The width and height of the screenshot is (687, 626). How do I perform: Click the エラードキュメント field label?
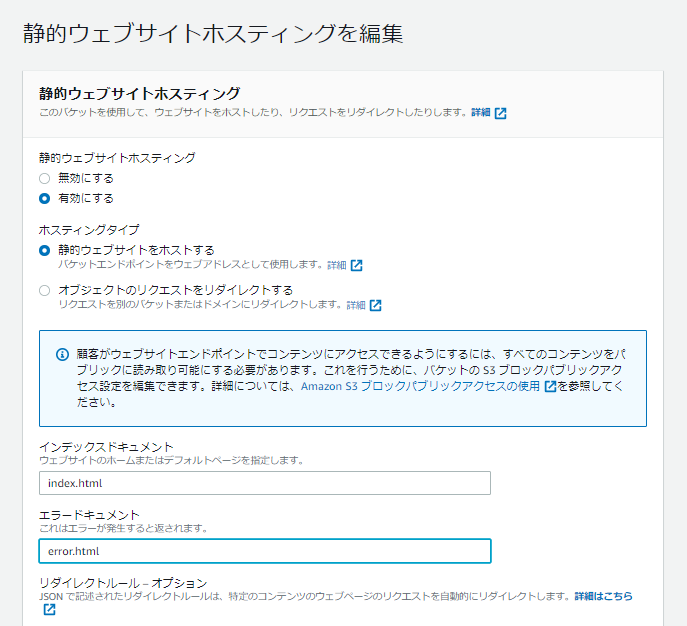pyautogui.click(x=89, y=514)
